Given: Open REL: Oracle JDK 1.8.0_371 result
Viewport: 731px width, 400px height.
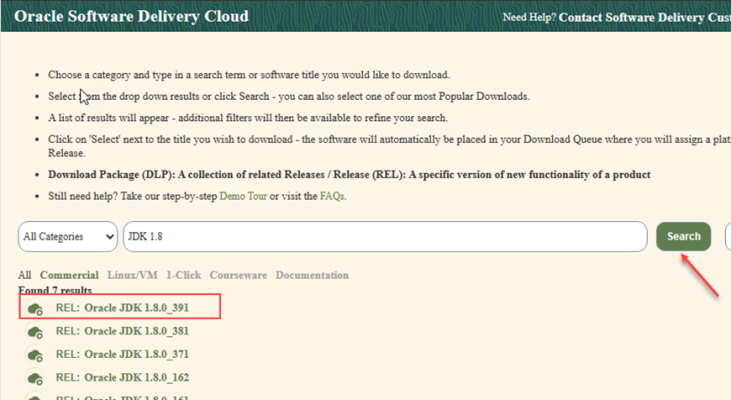Looking at the screenshot, I should 122,354.
